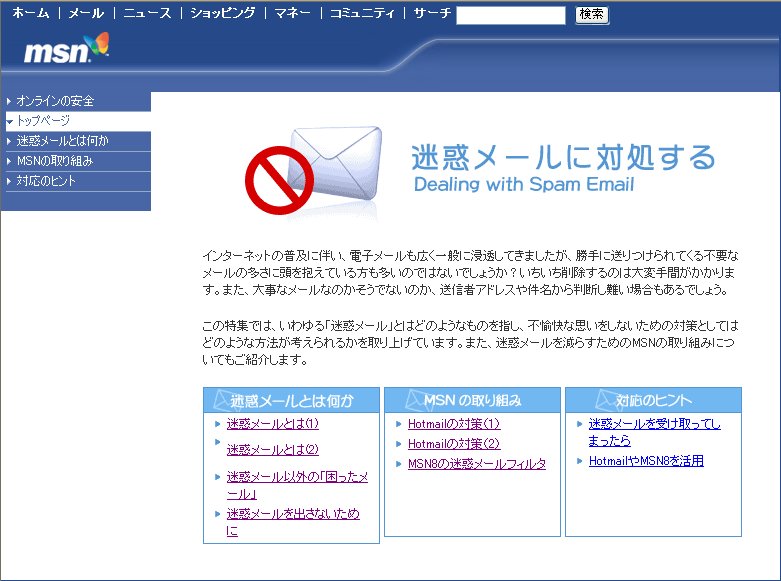The height and width of the screenshot is (581, 781).
Task: Open ニュース in top navigation
Action: pyautogui.click(x=147, y=13)
